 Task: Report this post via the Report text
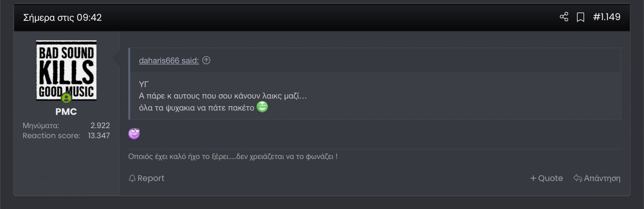tap(151, 178)
